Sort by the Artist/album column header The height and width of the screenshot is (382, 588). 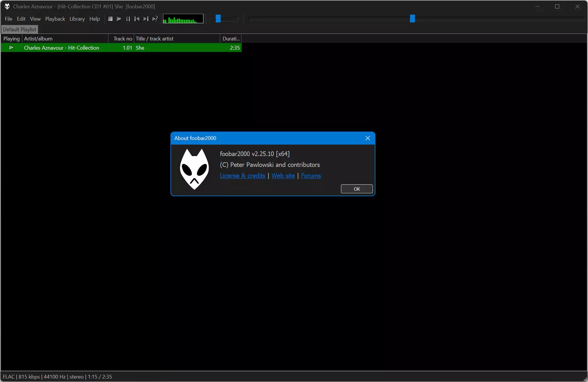pyautogui.click(x=65, y=39)
